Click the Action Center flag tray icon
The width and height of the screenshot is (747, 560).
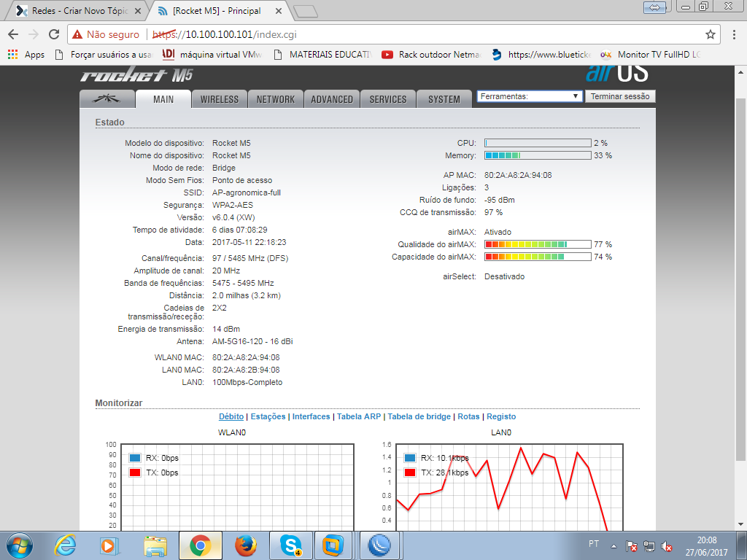tap(631, 545)
